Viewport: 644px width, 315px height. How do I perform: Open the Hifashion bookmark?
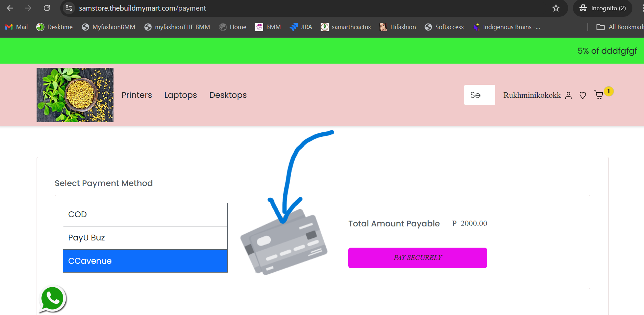click(398, 27)
